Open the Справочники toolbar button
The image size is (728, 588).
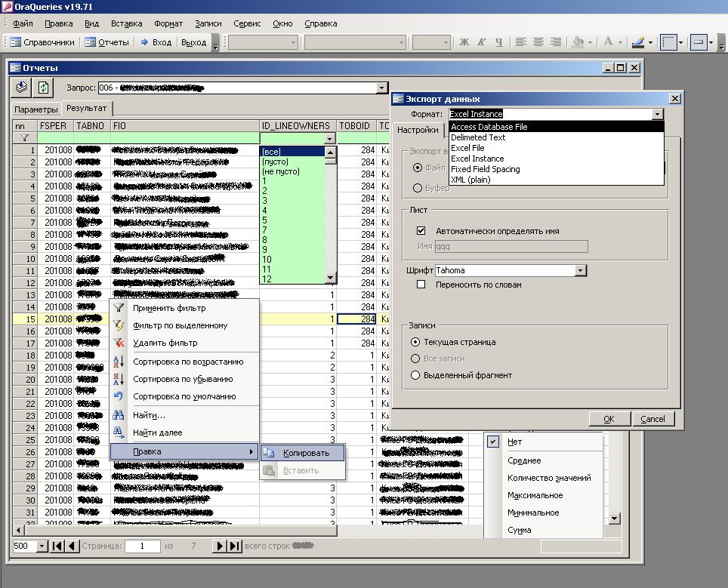coord(42,42)
